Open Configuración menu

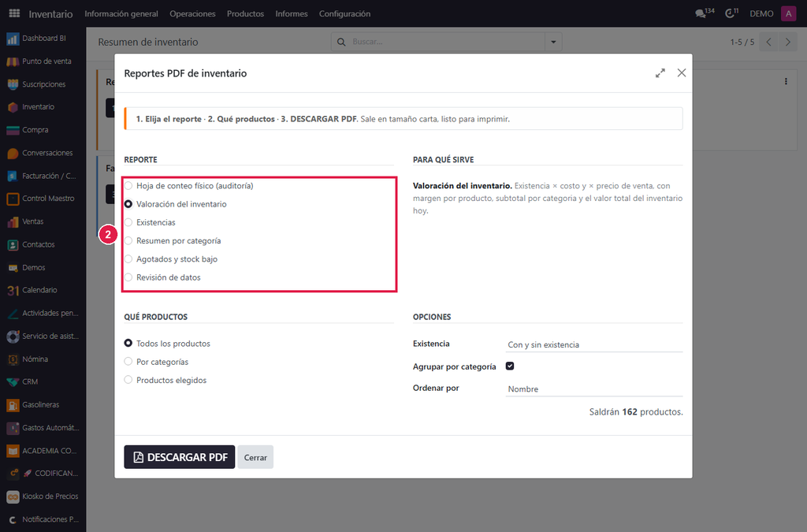coord(345,14)
